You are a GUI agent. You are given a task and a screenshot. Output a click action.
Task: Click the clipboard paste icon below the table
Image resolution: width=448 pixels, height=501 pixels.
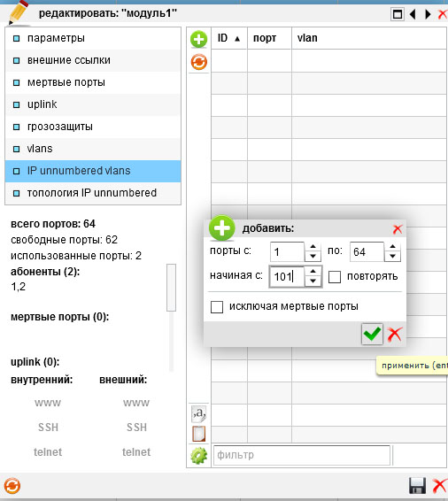pyautogui.click(x=198, y=434)
